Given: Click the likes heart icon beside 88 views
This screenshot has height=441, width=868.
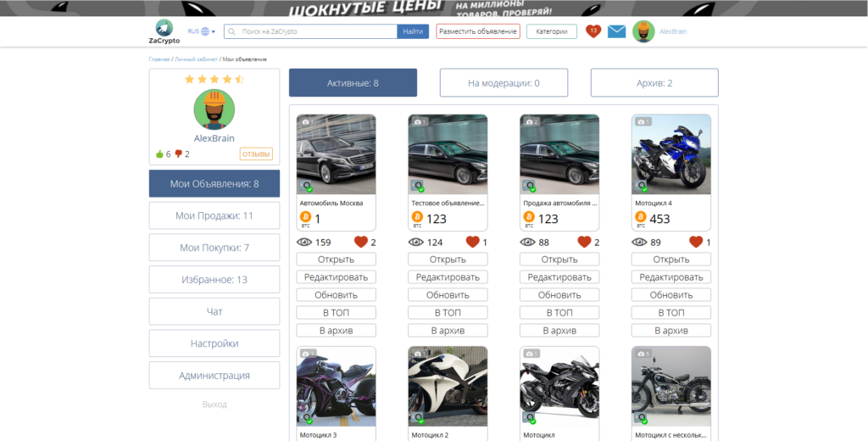Looking at the screenshot, I should coord(584,242).
